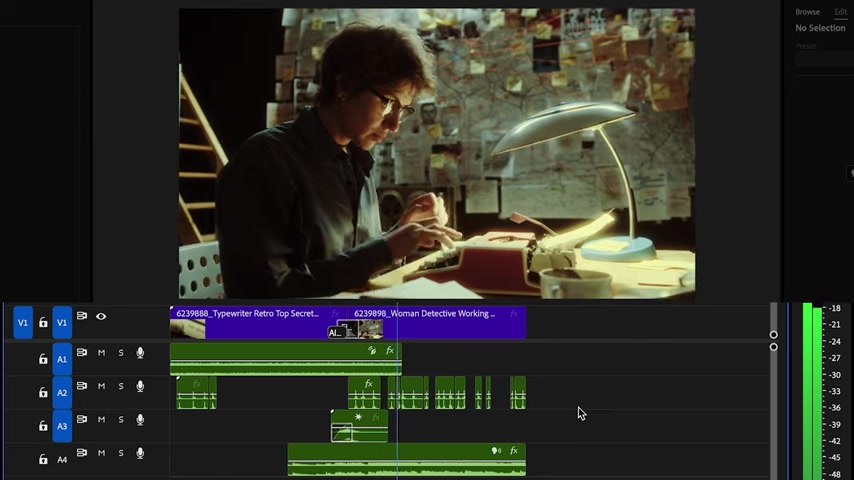Click the voice-over record microphone on A1
The height and width of the screenshot is (480, 854).
click(x=140, y=353)
